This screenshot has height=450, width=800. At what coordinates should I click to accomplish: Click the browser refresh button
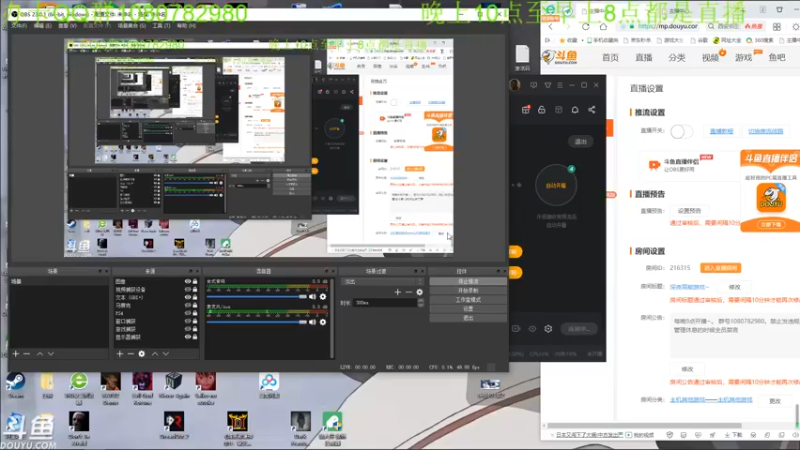(586, 27)
